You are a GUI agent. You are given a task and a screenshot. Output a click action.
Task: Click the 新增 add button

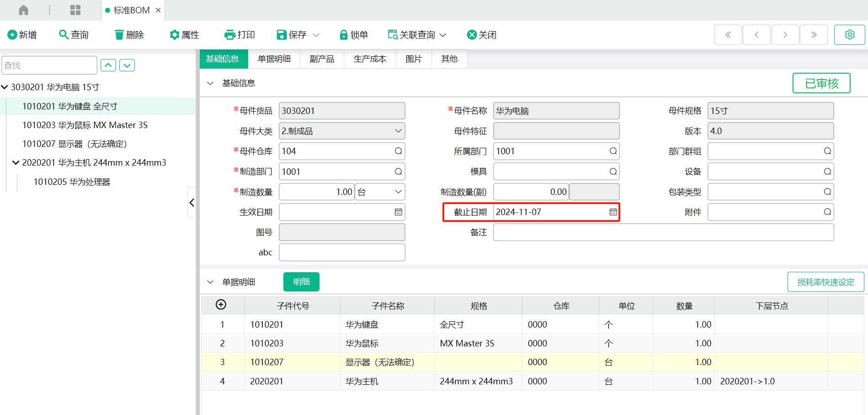click(22, 35)
